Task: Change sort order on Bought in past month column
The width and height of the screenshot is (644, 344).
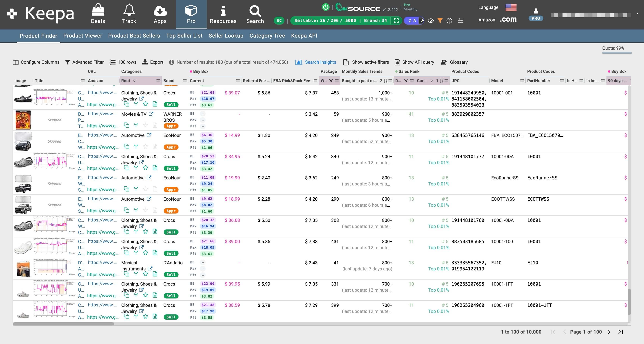Action: point(385,81)
